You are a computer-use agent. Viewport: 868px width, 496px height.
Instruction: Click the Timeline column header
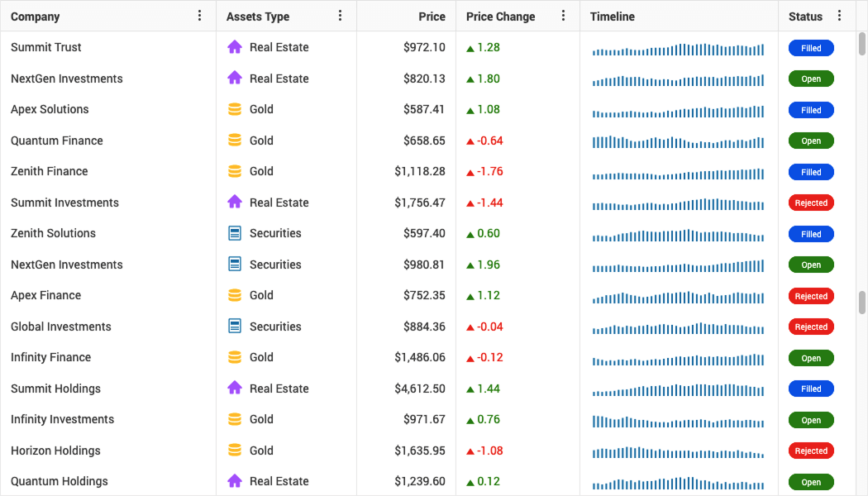click(x=613, y=17)
